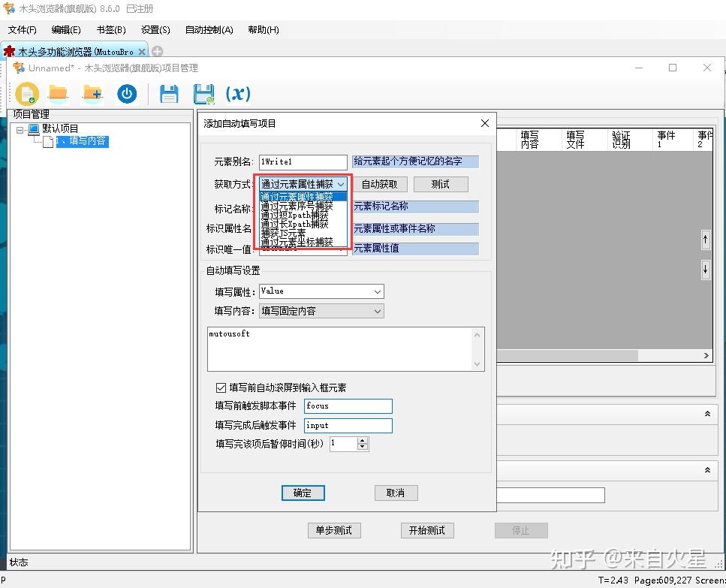This screenshot has width=726, height=588.
Task: Click the new project file icon
Action: pyautogui.click(x=27, y=94)
